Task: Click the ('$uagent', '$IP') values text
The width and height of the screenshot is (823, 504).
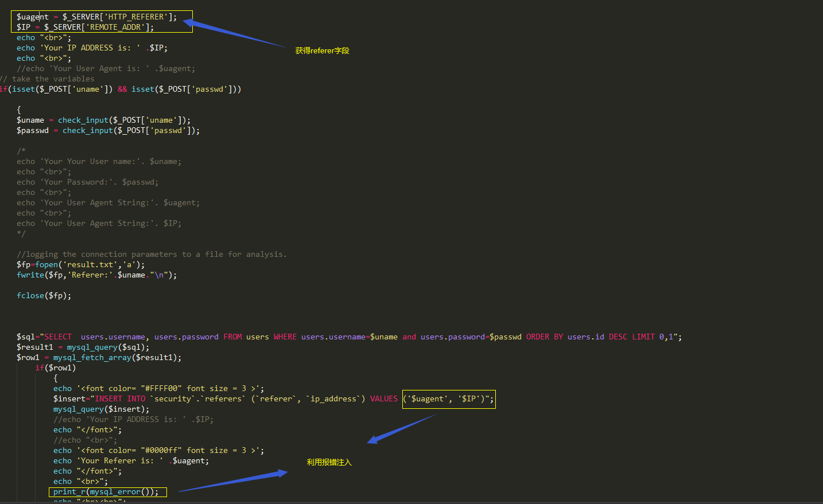Action: click(444, 398)
